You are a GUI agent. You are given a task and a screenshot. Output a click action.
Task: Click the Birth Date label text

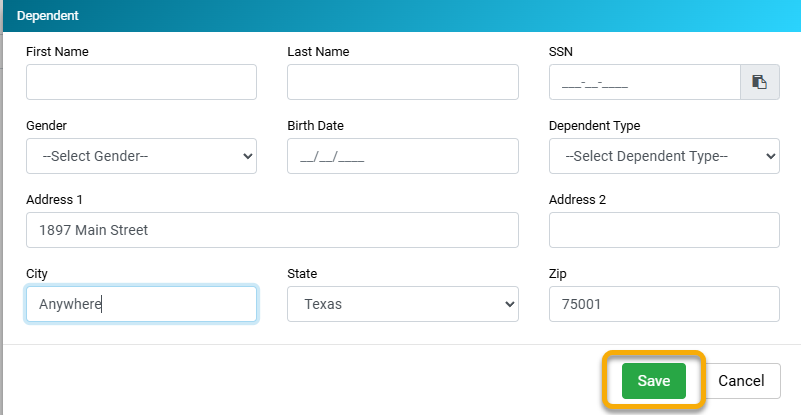[x=315, y=126]
